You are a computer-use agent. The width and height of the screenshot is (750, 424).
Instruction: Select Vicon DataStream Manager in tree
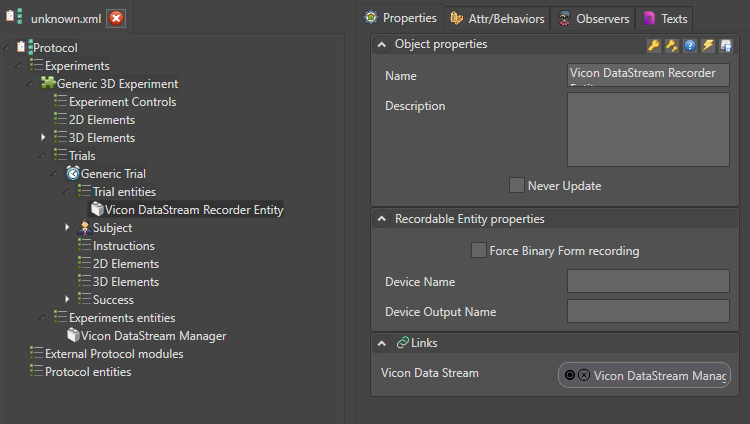(153, 336)
